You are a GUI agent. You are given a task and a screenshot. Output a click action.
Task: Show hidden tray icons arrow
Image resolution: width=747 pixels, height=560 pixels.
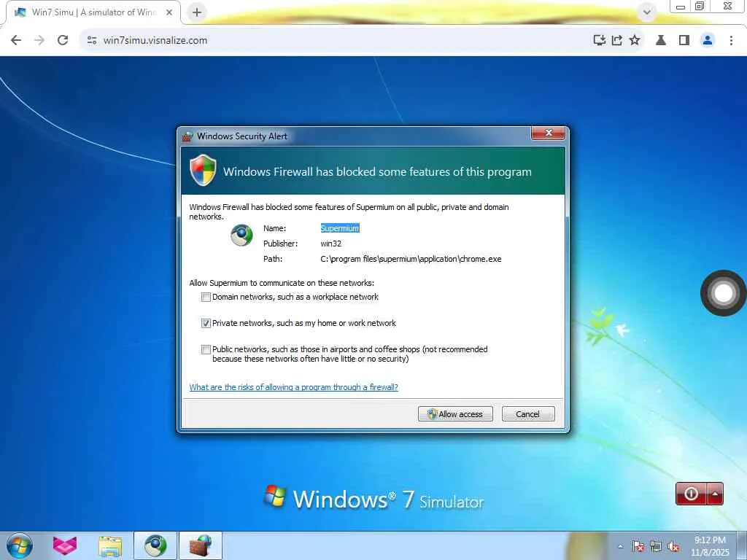point(620,547)
